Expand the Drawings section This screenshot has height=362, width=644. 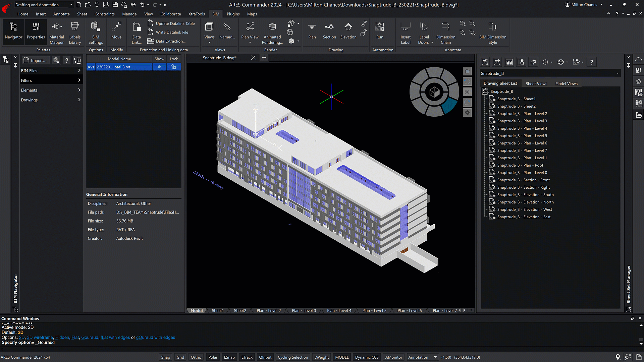[x=51, y=100]
